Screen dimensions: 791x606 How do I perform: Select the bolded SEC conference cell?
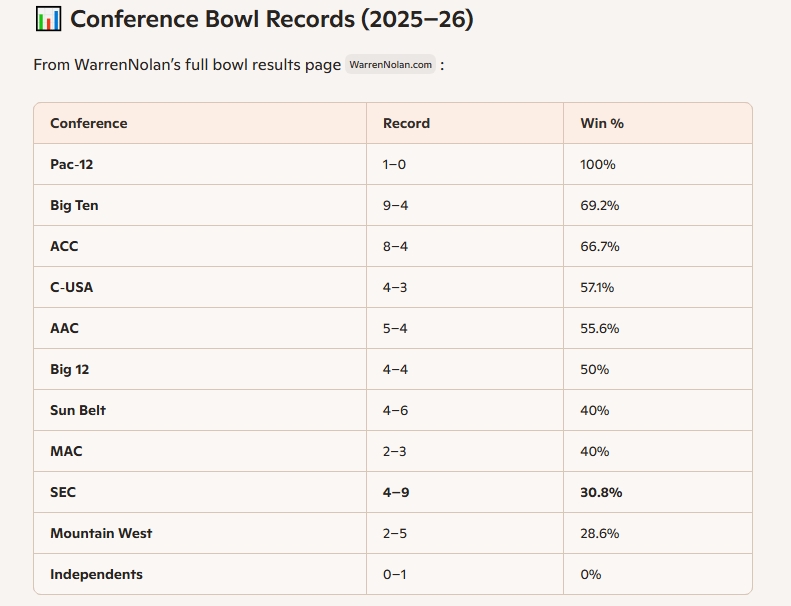pos(63,492)
